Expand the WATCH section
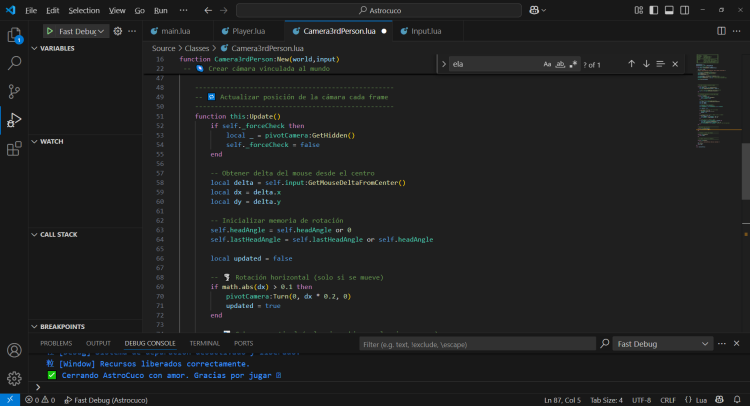The image size is (750, 406). point(50,141)
